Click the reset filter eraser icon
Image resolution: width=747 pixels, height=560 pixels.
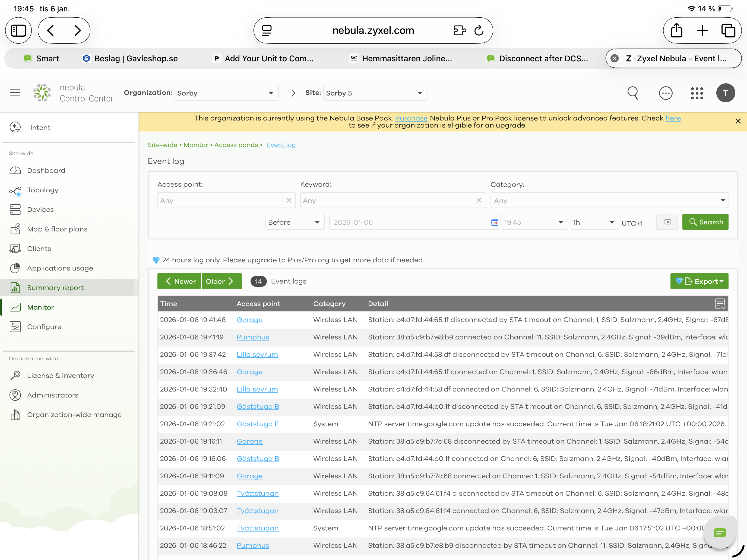[667, 222]
